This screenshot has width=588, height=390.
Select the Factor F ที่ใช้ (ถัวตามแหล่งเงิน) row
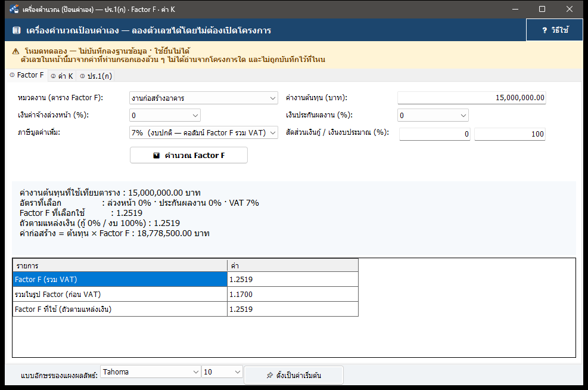click(x=186, y=309)
